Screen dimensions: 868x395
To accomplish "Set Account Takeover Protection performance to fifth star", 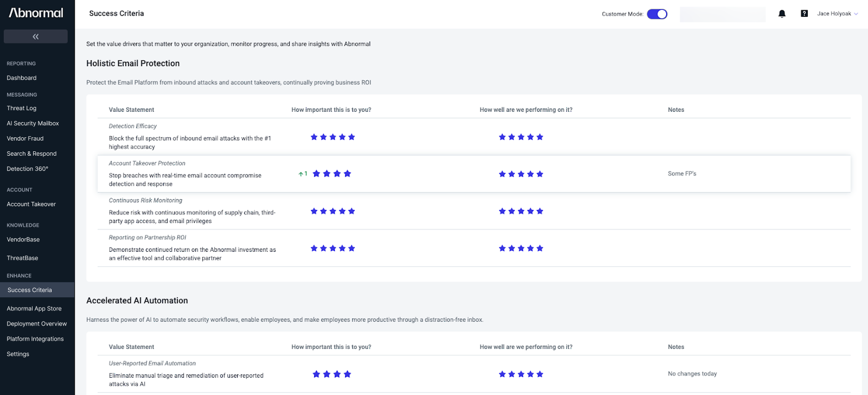I will tap(540, 174).
